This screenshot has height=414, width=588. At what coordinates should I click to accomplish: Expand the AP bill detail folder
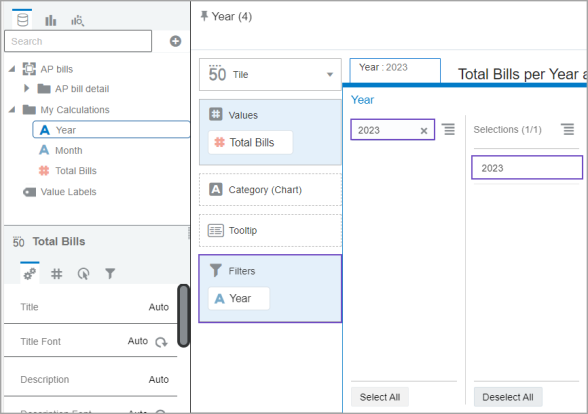[26, 88]
